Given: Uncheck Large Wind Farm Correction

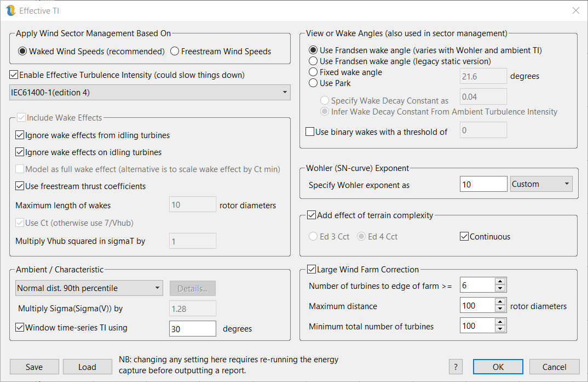Looking at the screenshot, I should coord(312,270).
